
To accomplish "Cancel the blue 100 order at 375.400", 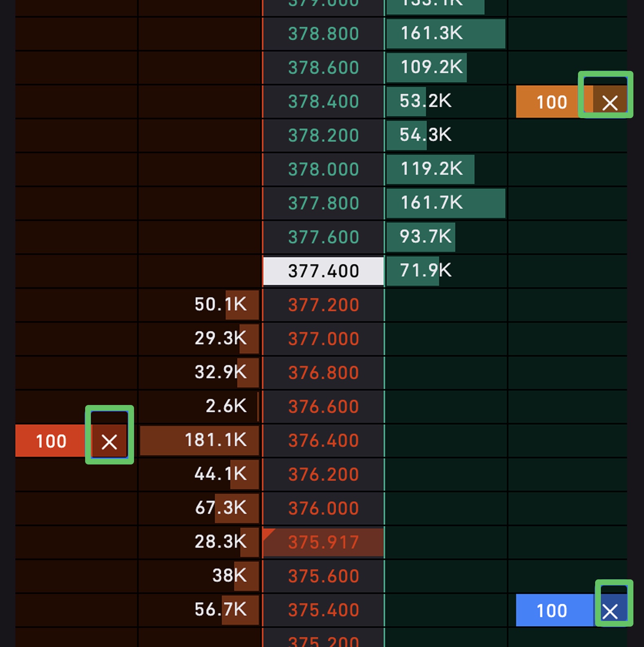I will tap(610, 611).
